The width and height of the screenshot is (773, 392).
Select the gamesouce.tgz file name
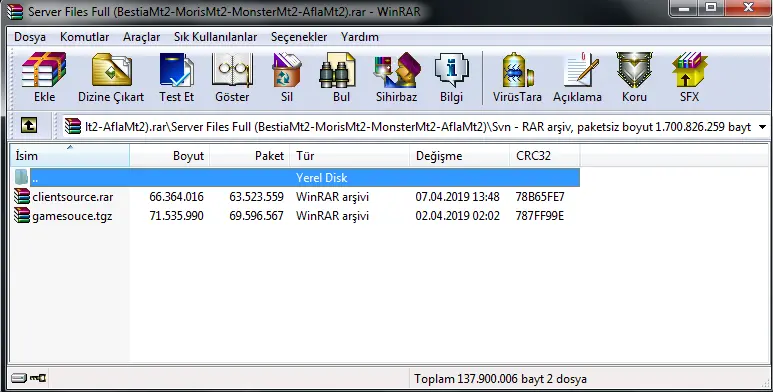72,216
